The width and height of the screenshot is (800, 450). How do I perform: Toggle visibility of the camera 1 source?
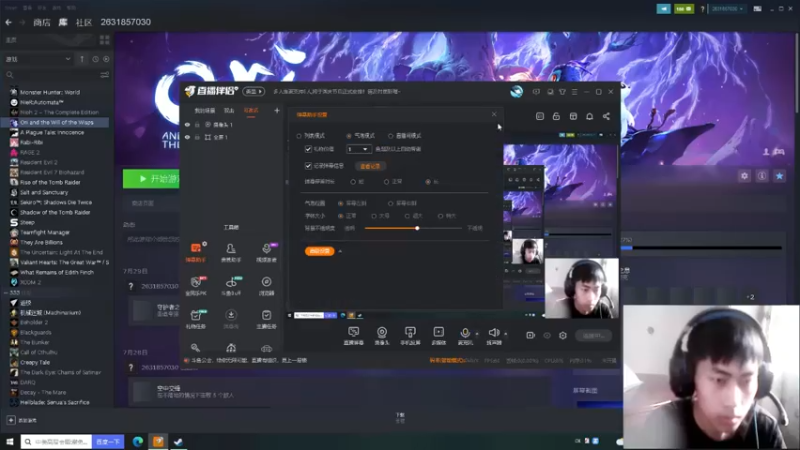pyautogui.click(x=187, y=124)
